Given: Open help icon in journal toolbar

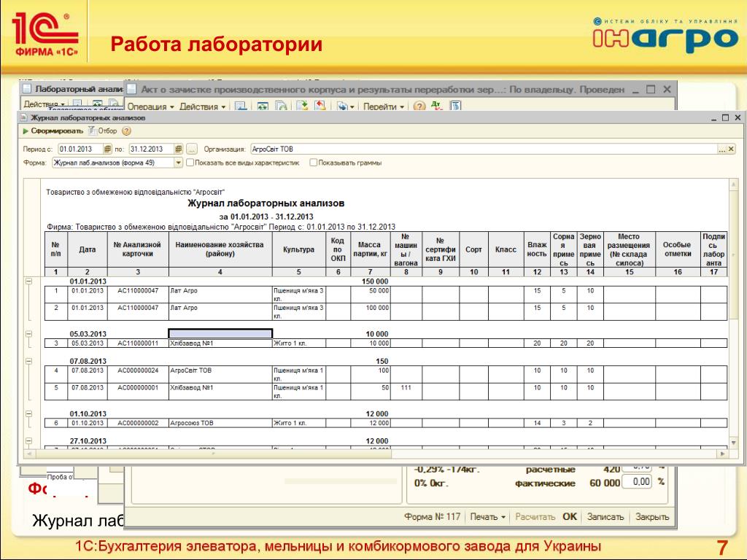Looking at the screenshot, I should (x=126, y=131).
